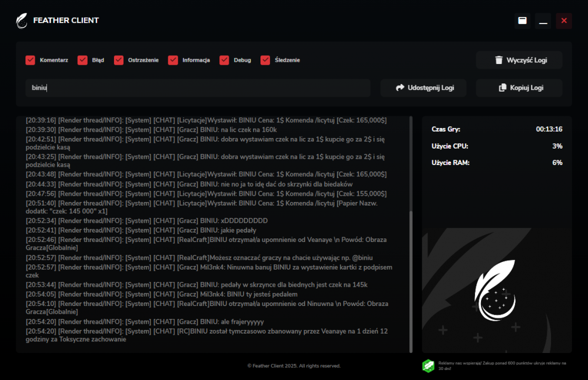
Task: Disable Debug log messages
Action: 224,60
